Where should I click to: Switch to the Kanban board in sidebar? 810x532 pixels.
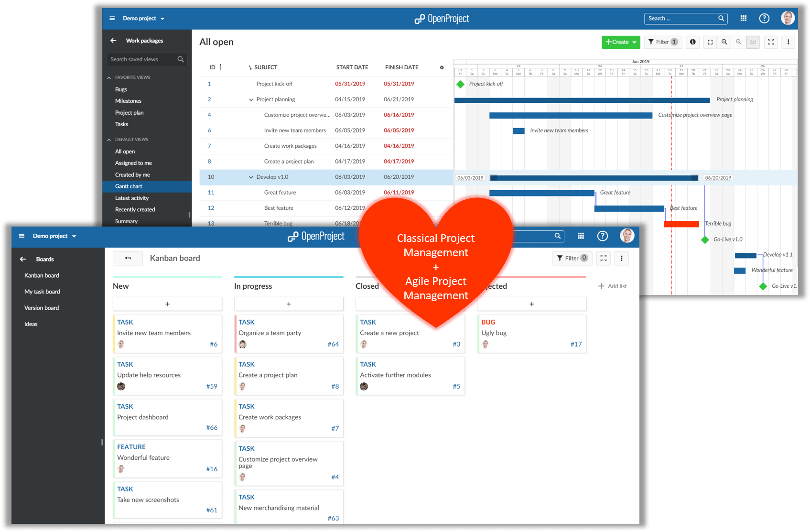pos(41,275)
